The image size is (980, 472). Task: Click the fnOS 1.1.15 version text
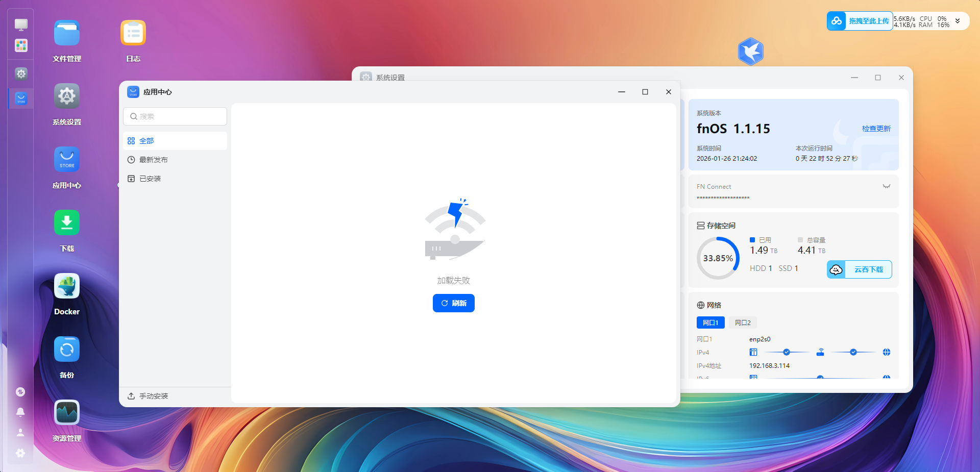(733, 129)
